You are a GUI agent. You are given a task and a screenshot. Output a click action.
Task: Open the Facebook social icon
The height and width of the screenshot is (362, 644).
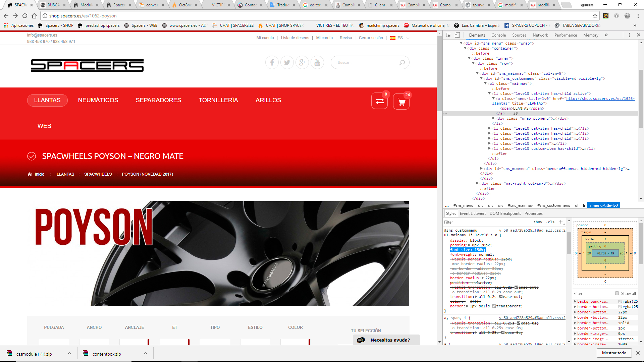[272, 62]
